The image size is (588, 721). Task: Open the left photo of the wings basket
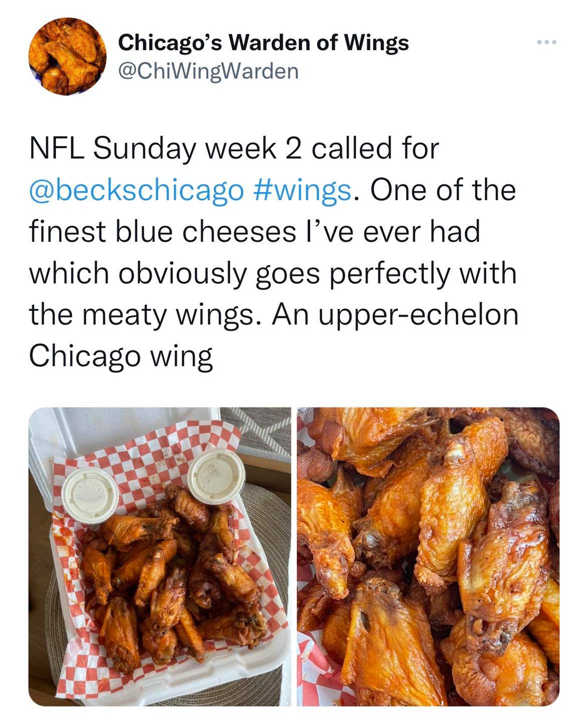(x=159, y=556)
